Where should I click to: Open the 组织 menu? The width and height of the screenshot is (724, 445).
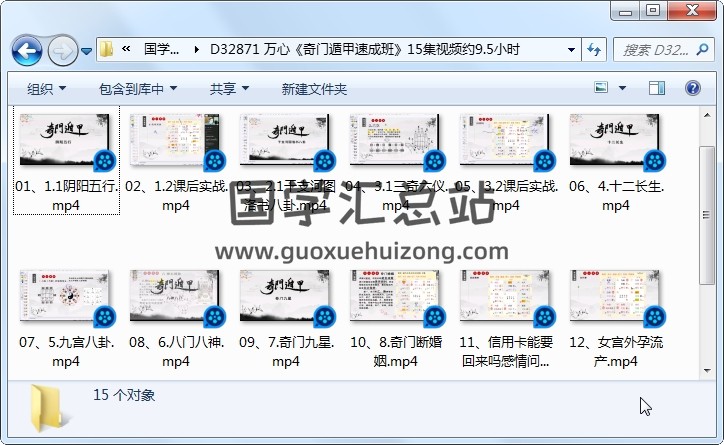coord(46,89)
